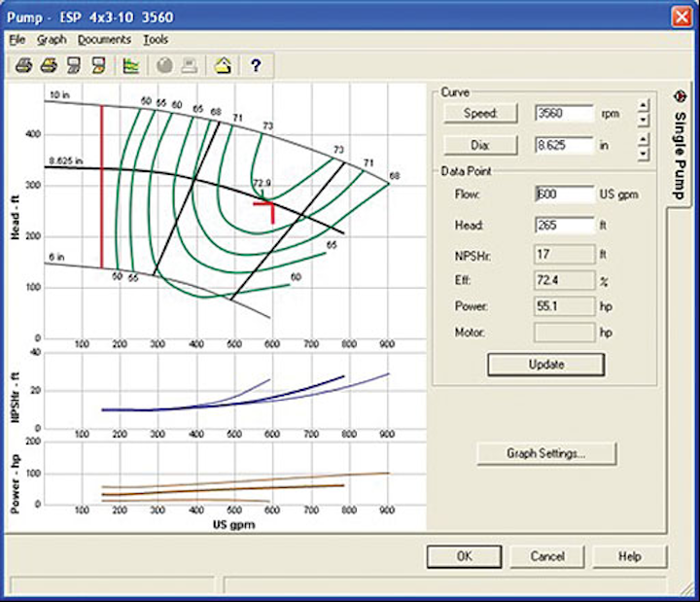Click the red vertical minimum flow line
The image size is (700, 602).
click(102, 186)
